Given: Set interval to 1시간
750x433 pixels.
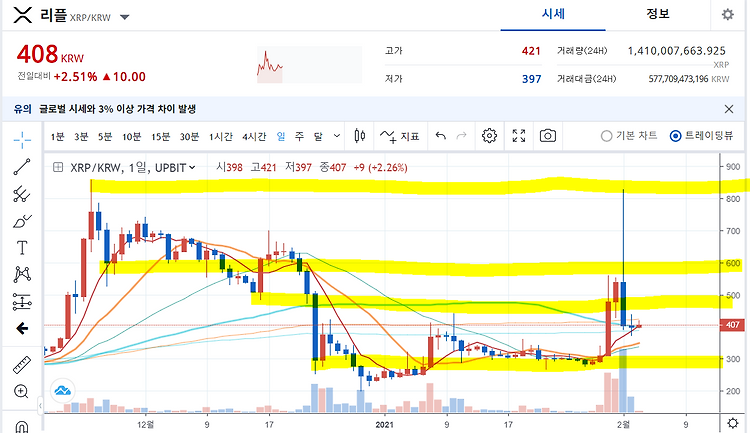Looking at the screenshot, I should tap(221, 137).
